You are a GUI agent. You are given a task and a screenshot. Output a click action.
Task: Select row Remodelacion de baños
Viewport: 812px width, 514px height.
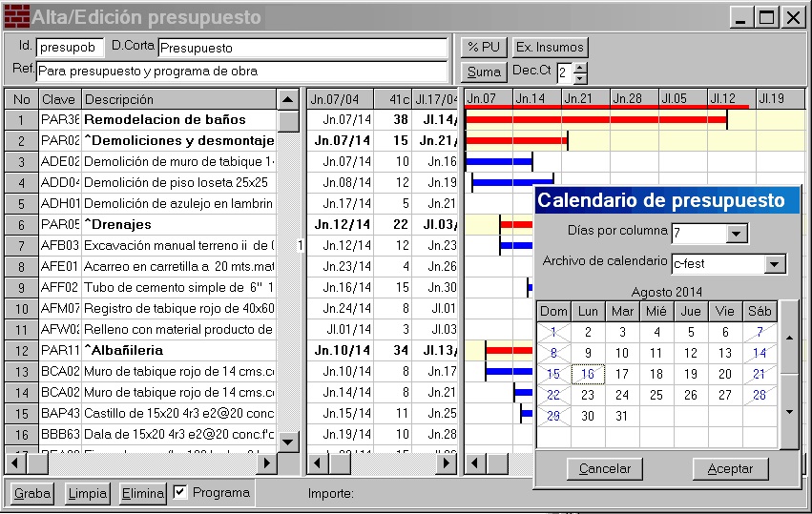coord(178,120)
